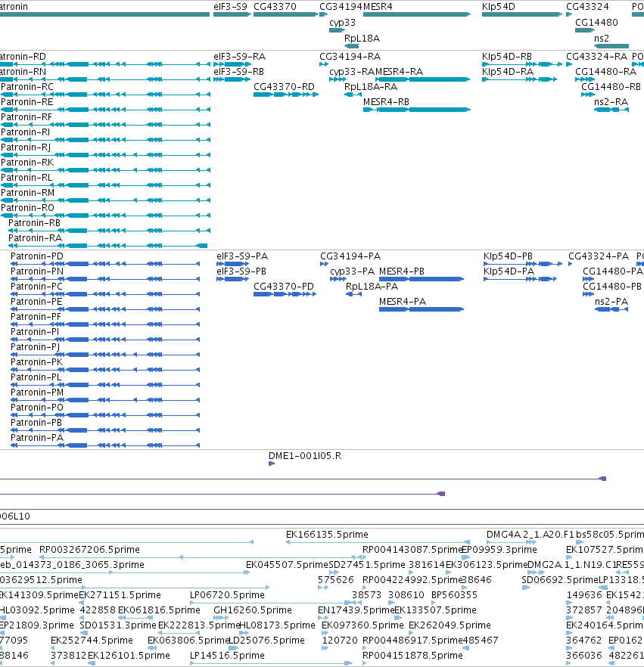Viewport: 644px width, 667px height.
Task: Click the CG43370 gene feature
Action: pyautogui.click(x=285, y=14)
